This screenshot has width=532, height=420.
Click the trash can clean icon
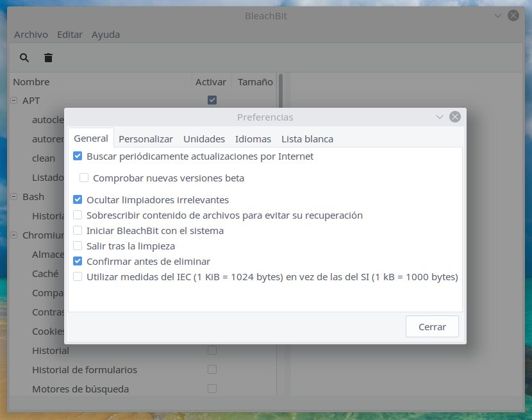48,58
